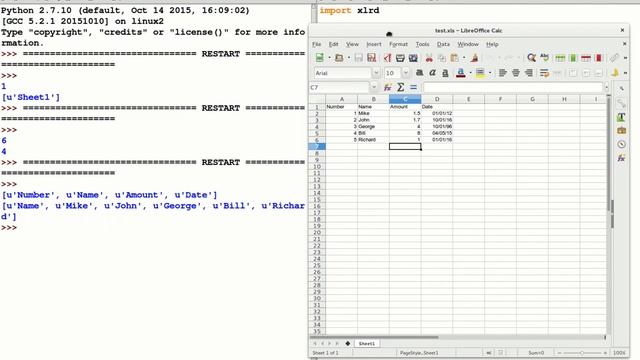Expand the font color dropdown arrow

(x=470, y=73)
